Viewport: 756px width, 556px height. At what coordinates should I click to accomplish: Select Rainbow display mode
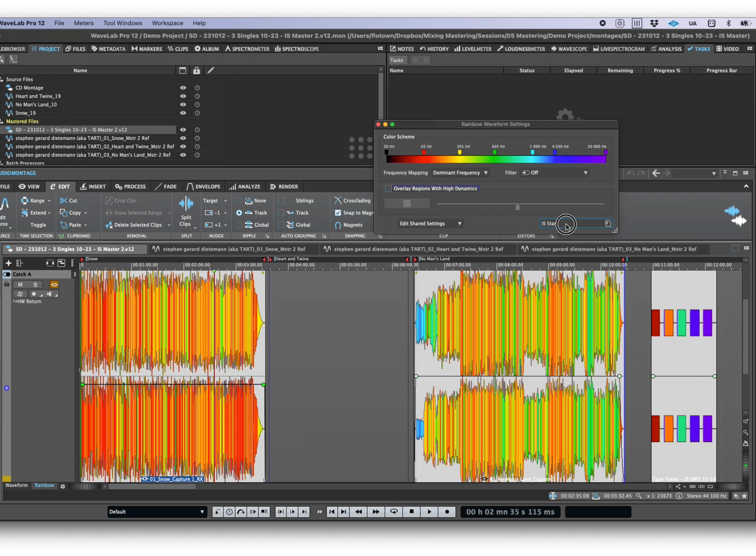click(x=44, y=485)
